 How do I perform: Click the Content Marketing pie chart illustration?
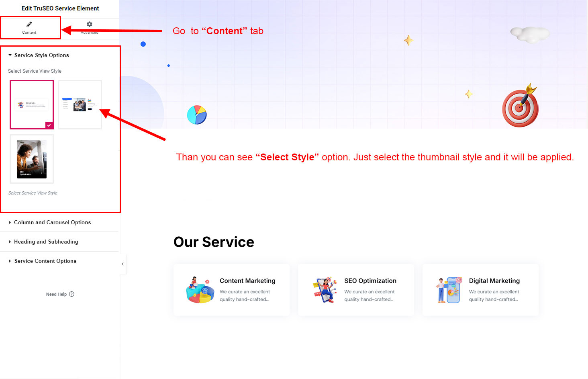(x=200, y=290)
